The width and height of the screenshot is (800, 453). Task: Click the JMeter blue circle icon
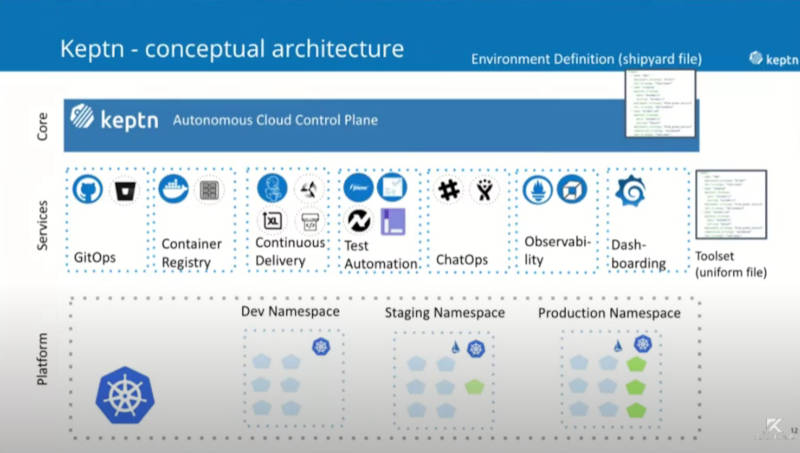point(358,188)
